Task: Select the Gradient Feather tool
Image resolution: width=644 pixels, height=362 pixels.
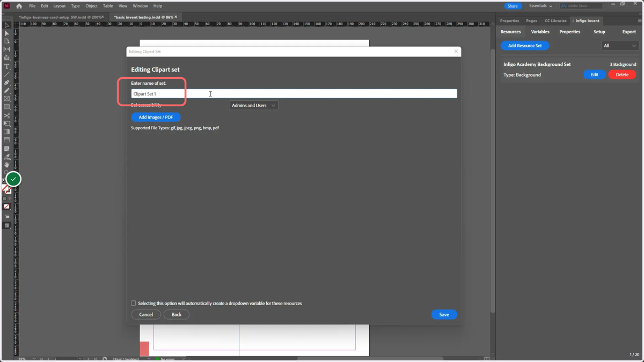Action: 7,140
